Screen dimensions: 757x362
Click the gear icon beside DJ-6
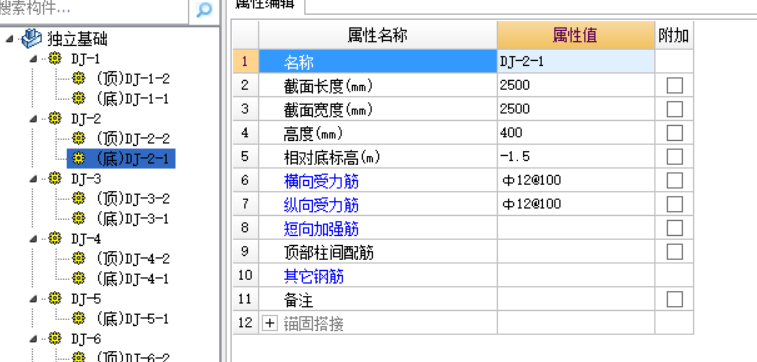coord(55,338)
